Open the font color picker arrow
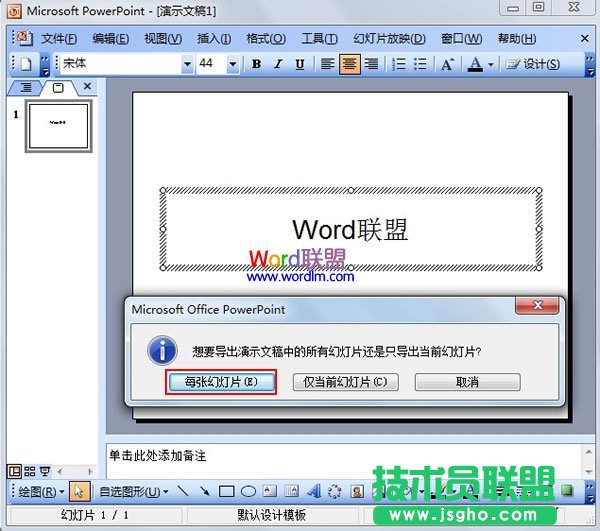The image size is (600, 531). 490,64
